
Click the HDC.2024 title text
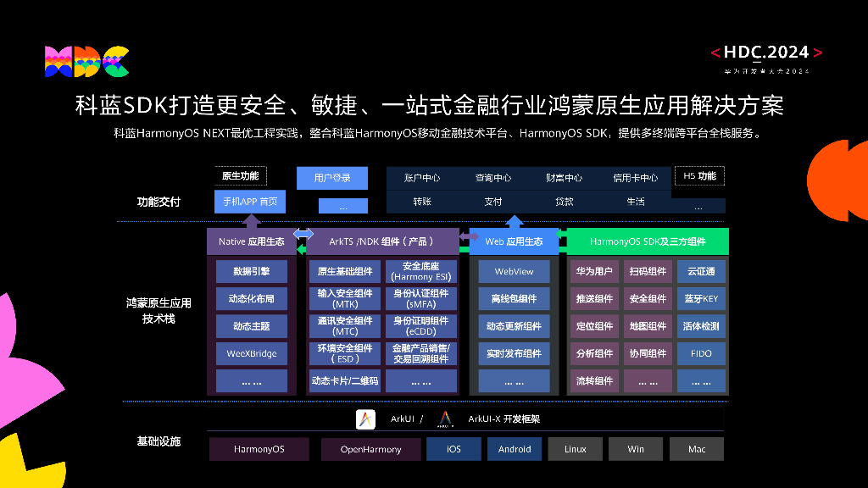(766, 52)
